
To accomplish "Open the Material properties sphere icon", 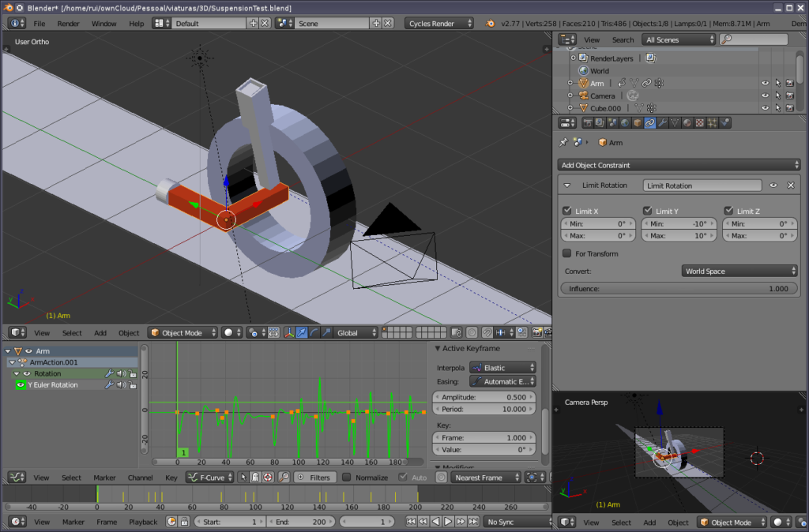I will (x=687, y=123).
